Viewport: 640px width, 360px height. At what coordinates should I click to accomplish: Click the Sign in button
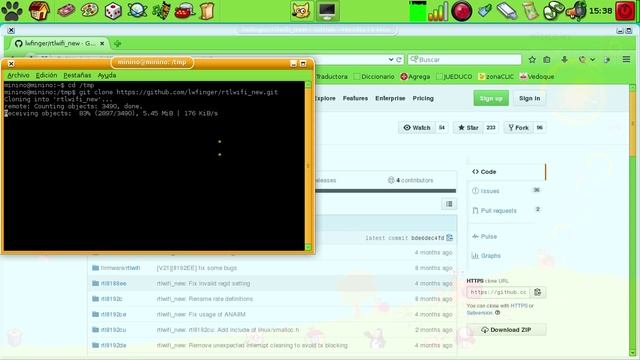coord(529,98)
